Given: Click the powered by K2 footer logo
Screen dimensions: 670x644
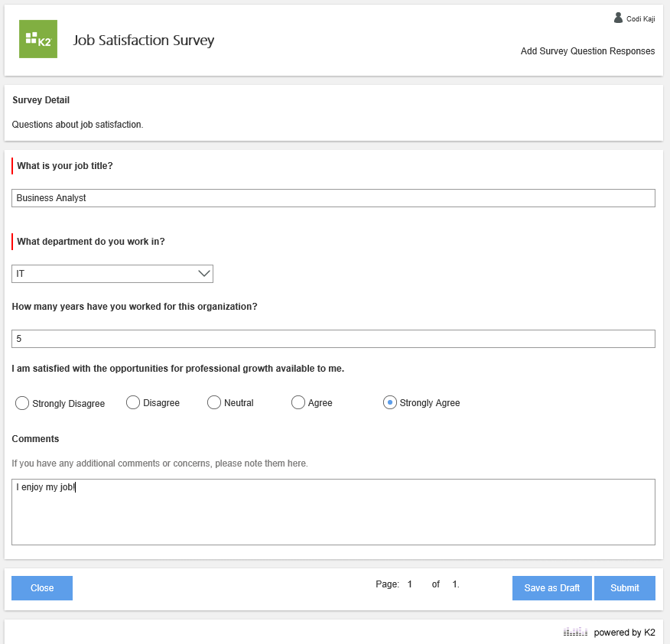Looking at the screenshot, I should tap(575, 632).
